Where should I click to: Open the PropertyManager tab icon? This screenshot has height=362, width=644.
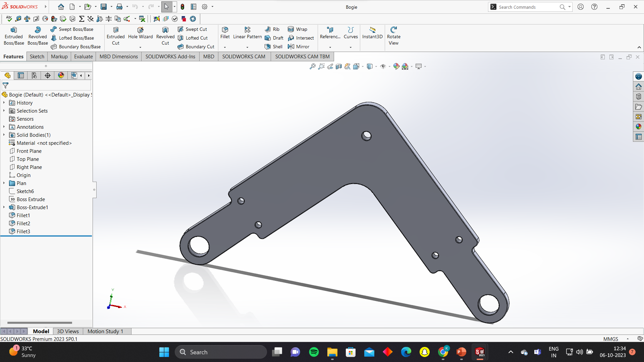pos(21,75)
